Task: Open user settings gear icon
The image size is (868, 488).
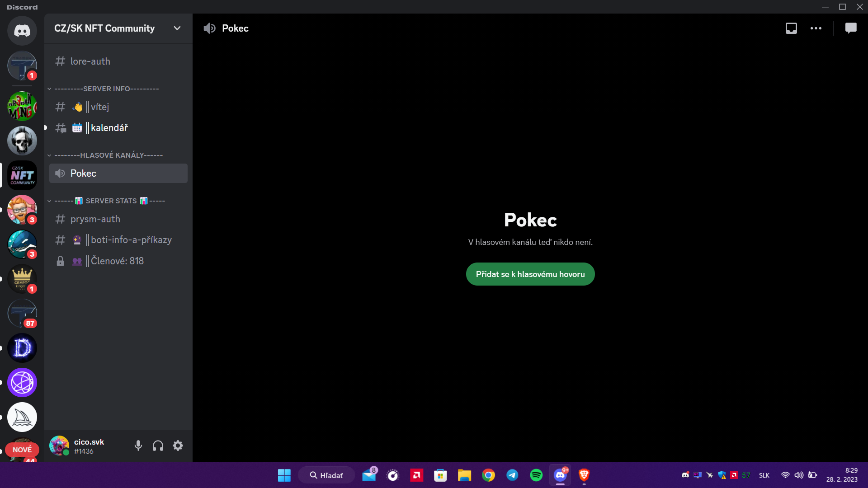Action: coord(178,446)
